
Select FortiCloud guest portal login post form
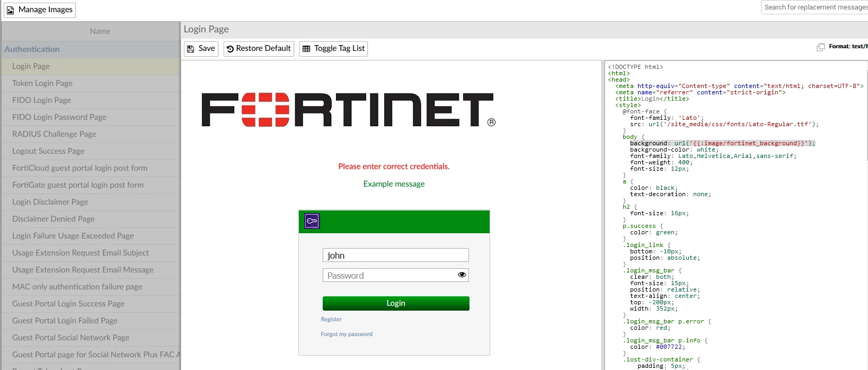[x=91, y=168]
